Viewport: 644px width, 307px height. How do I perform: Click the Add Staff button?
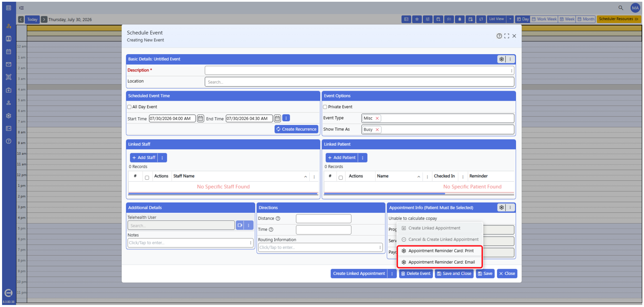coord(144,158)
